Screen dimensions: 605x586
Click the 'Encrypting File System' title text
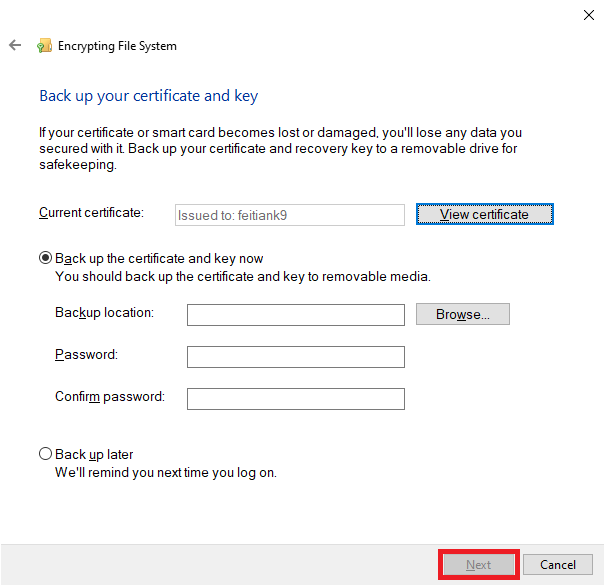tap(117, 46)
